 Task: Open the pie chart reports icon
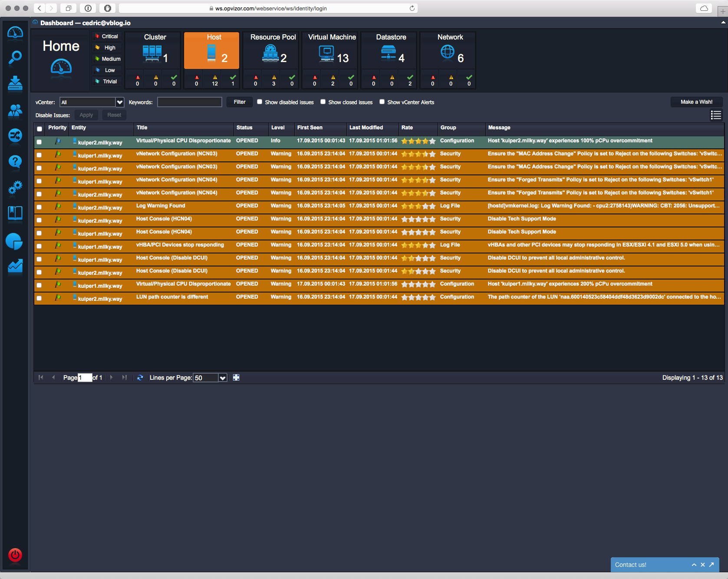[14, 241]
